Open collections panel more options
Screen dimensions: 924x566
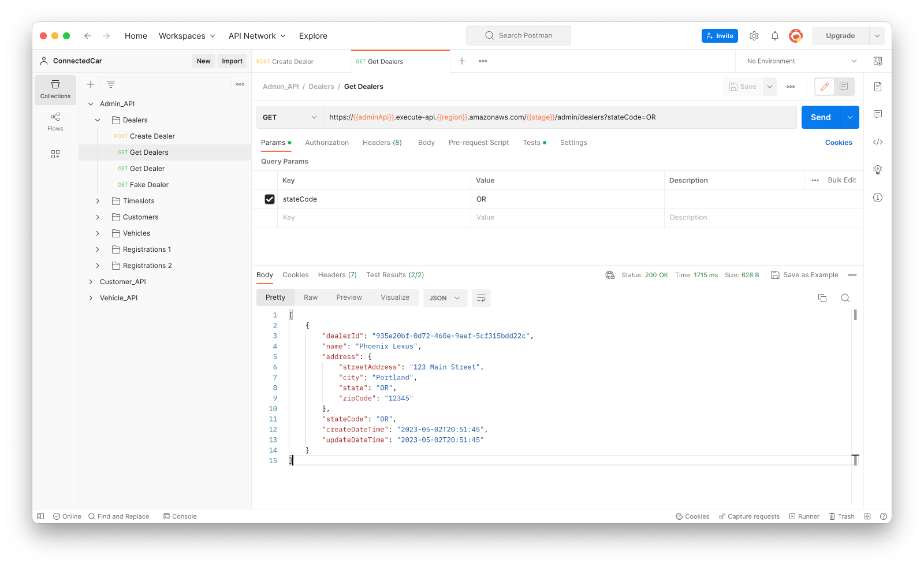pos(240,84)
